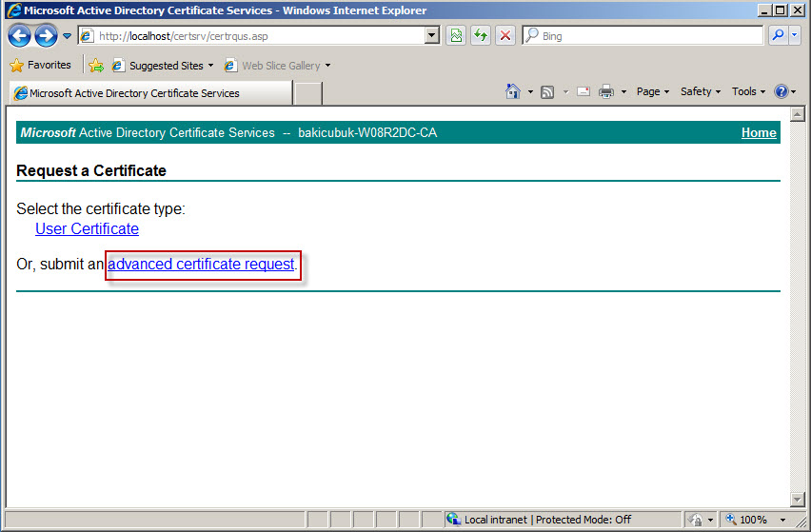Click the scrollbar up arrow
This screenshot has height=532, width=811.
798,114
